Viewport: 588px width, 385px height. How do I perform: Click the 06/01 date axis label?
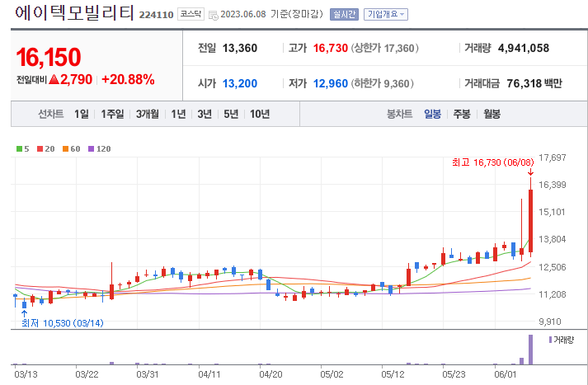click(506, 374)
